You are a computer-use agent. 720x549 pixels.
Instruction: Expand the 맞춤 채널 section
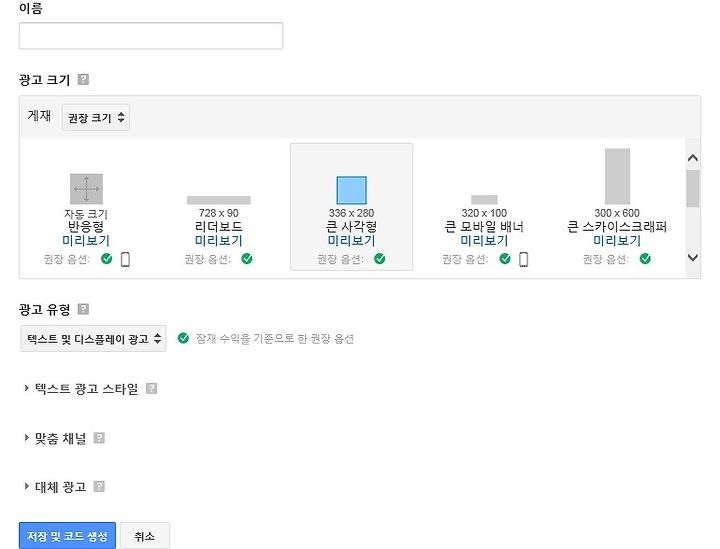click(x=56, y=438)
